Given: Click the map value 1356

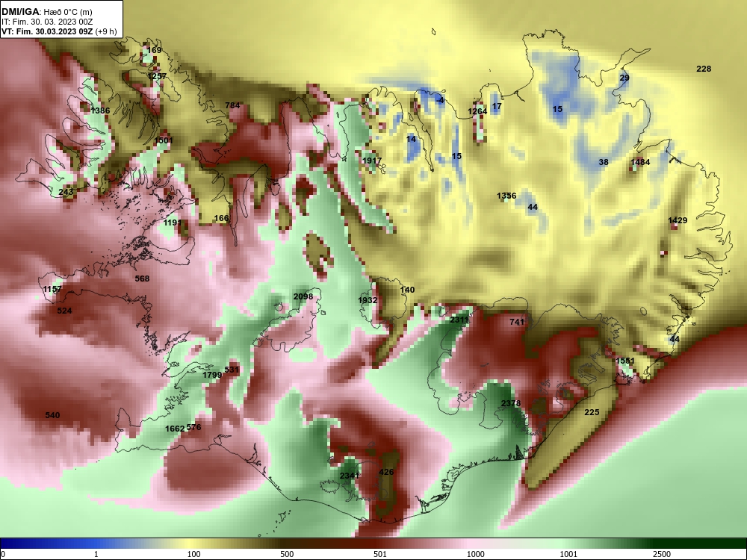Looking at the screenshot, I should 506,196.
